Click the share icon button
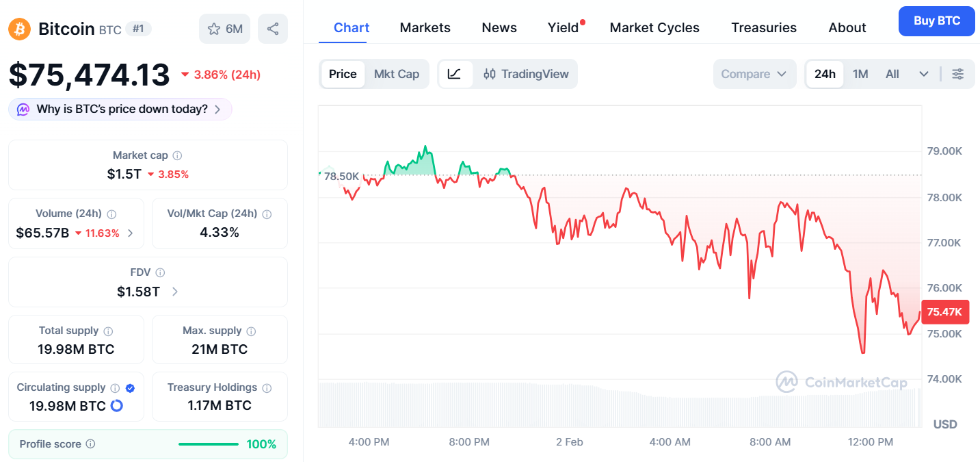The height and width of the screenshot is (462, 980). [273, 29]
